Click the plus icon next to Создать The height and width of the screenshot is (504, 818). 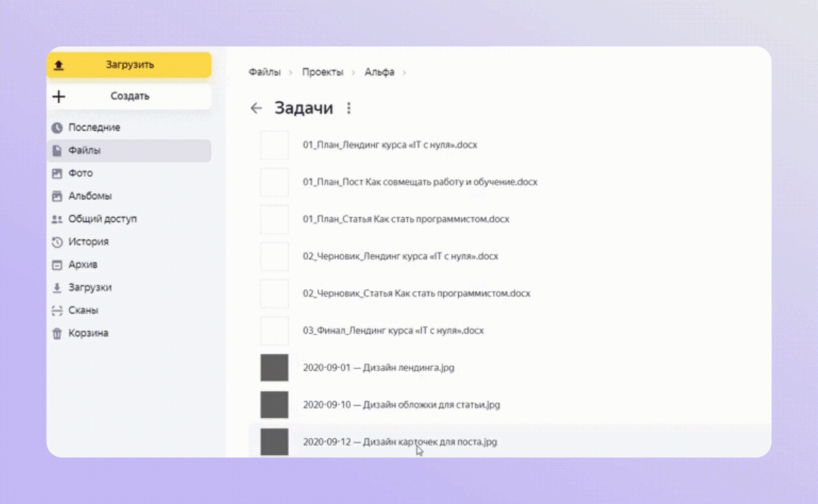(x=59, y=96)
